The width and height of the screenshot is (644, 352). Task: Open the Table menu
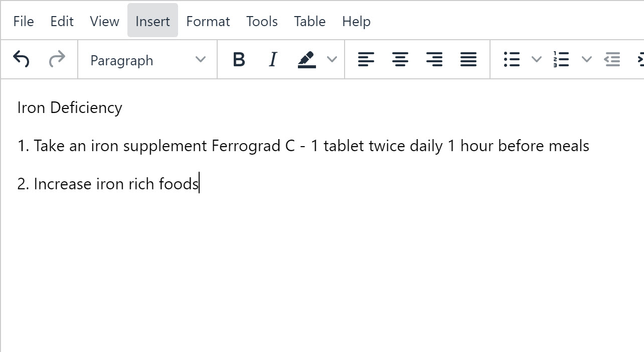point(309,21)
